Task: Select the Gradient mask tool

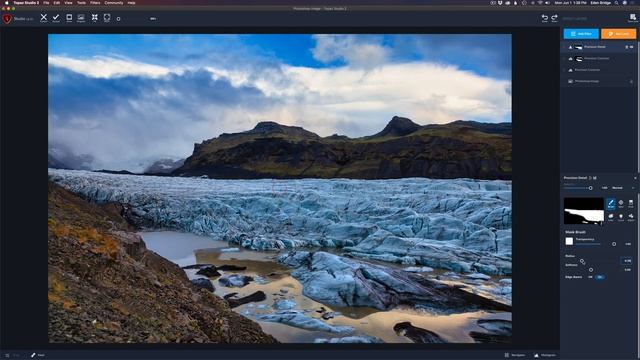Action: coord(631,203)
